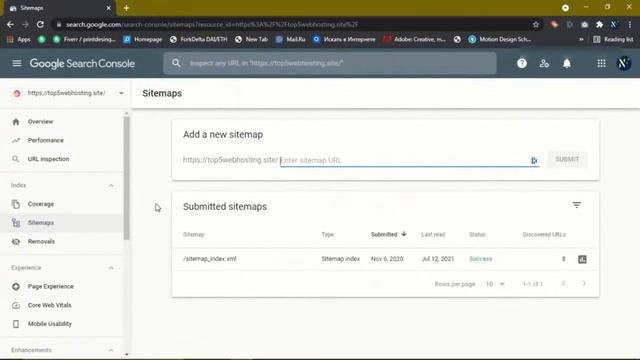Open the Fiverr bookmark

point(84,39)
